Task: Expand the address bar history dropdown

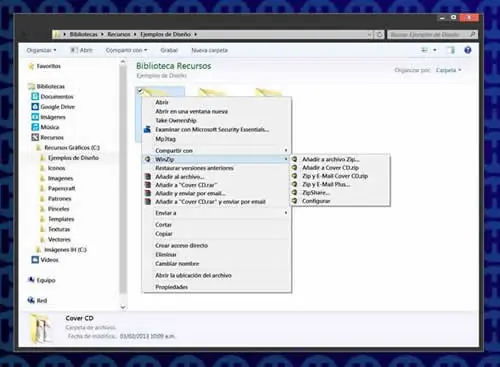Action: click(x=369, y=34)
